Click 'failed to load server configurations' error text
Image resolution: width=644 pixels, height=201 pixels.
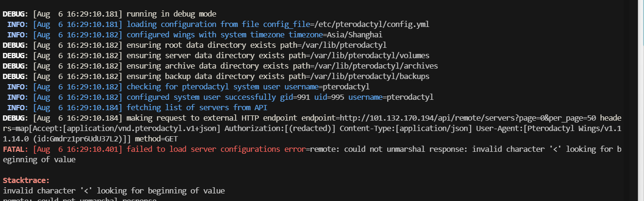coord(203,149)
